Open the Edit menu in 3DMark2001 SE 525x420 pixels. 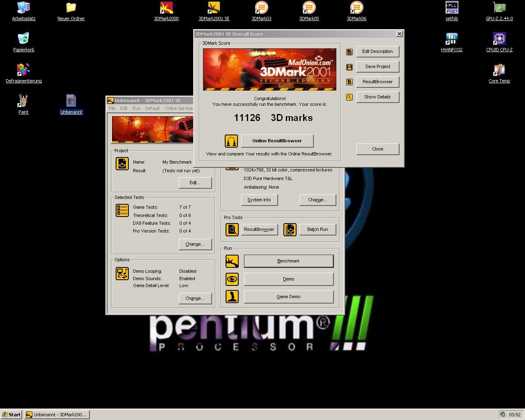124,108
